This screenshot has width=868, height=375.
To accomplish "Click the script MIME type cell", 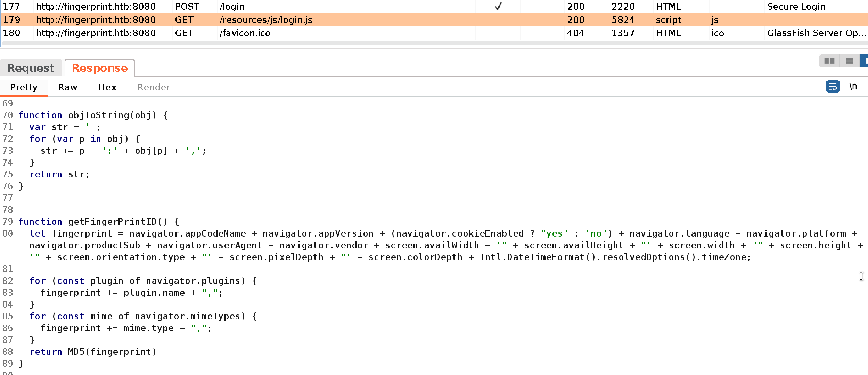I will [669, 20].
